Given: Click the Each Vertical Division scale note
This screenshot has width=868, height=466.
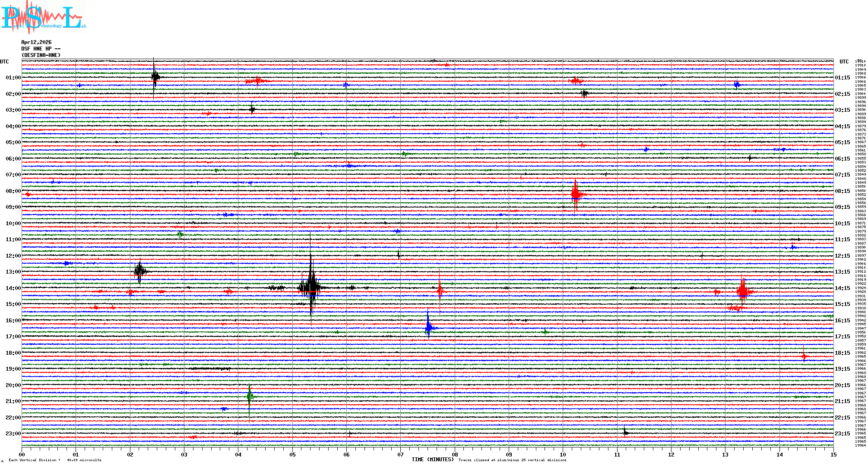Looking at the screenshot, I should pos(55,460).
